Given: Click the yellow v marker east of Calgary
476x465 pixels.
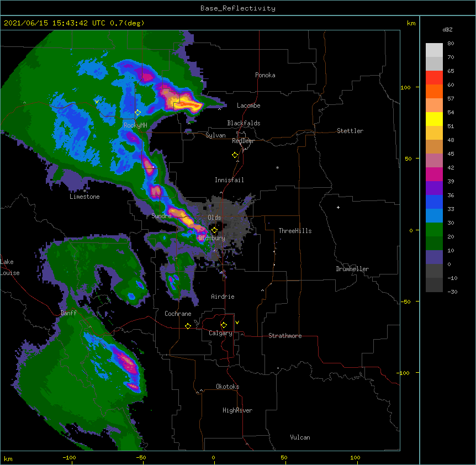Looking at the screenshot, I should tap(237, 323).
